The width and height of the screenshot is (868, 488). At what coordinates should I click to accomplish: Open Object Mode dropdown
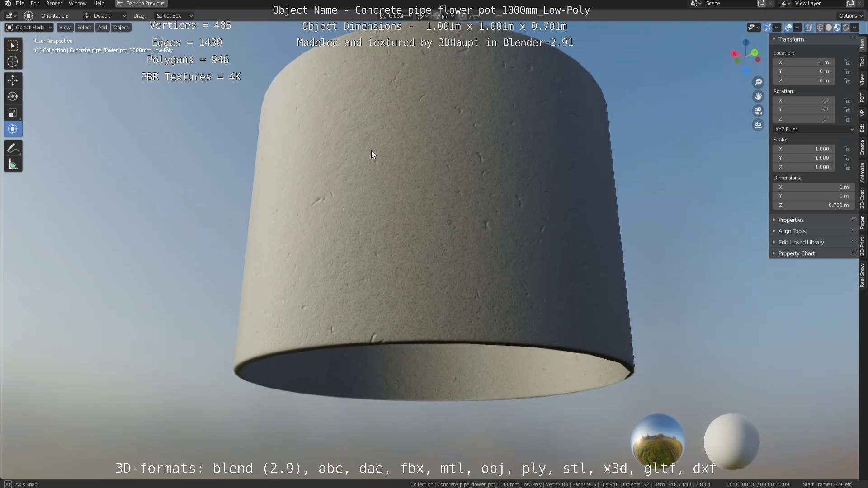coord(29,28)
